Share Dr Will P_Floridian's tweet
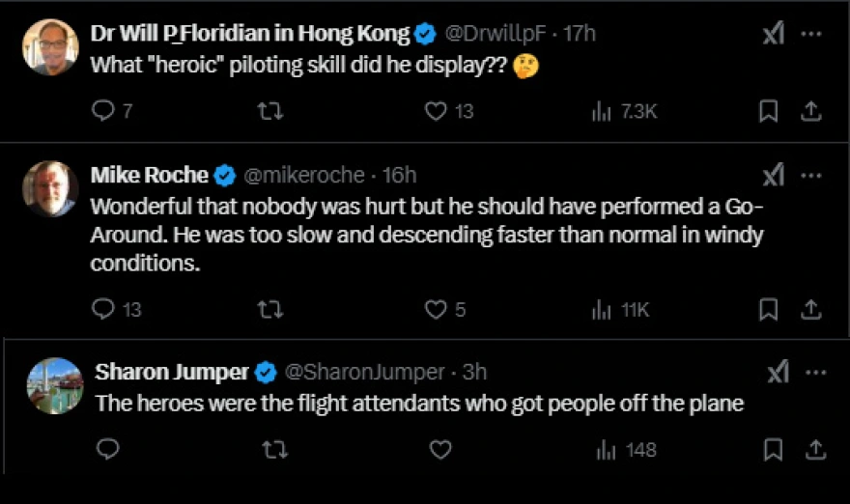The image size is (850, 504). pyautogui.click(x=812, y=111)
